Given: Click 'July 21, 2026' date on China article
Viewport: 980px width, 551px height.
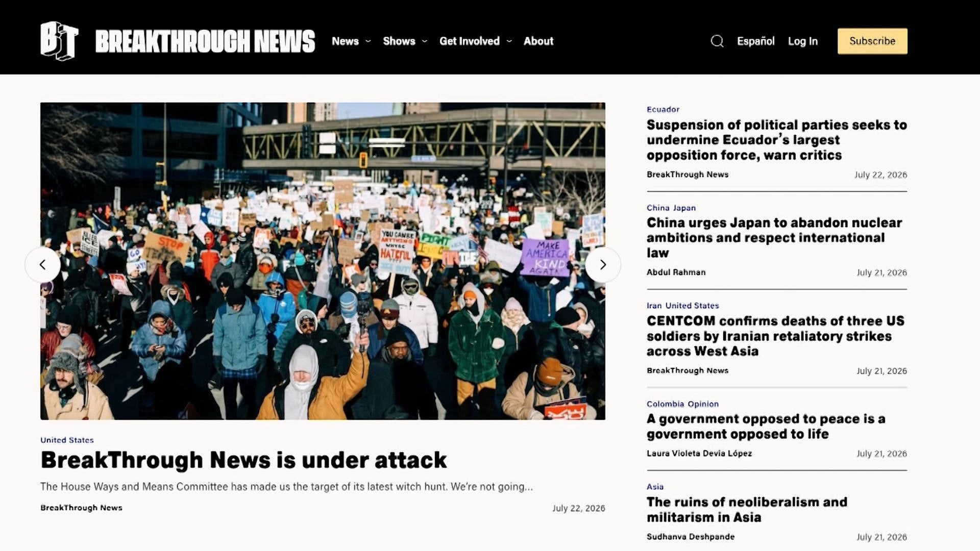Looking at the screenshot, I should (881, 273).
